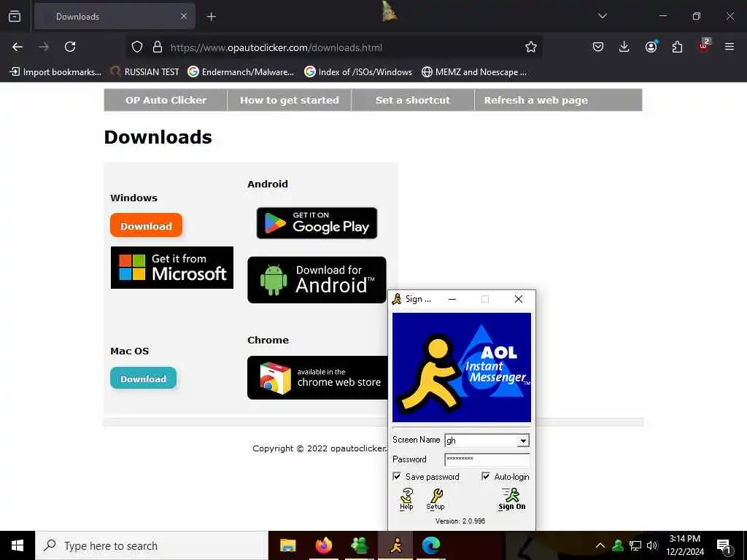Click Import bookmarks... bookmark
The image size is (747, 560).
click(x=55, y=72)
